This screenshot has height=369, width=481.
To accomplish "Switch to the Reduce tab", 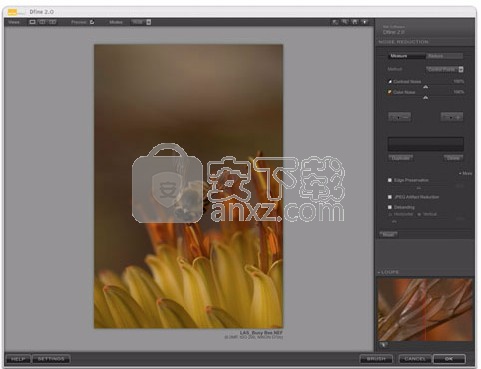I will pos(444,56).
